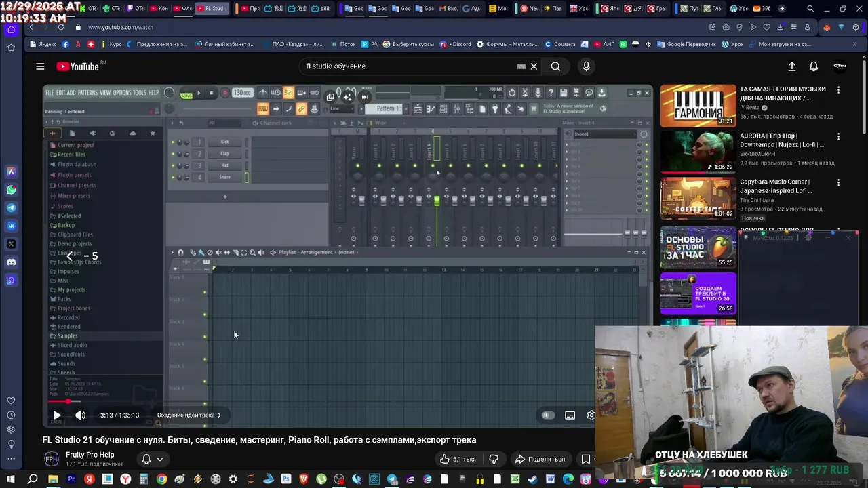868x488 pixels.
Task: Open YouTube notifications bell
Action: [x=814, y=66]
